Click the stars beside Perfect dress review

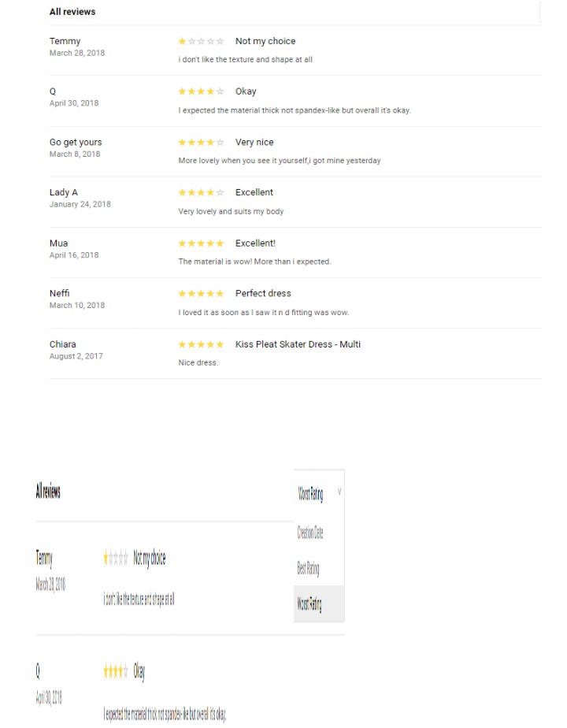[x=201, y=293]
